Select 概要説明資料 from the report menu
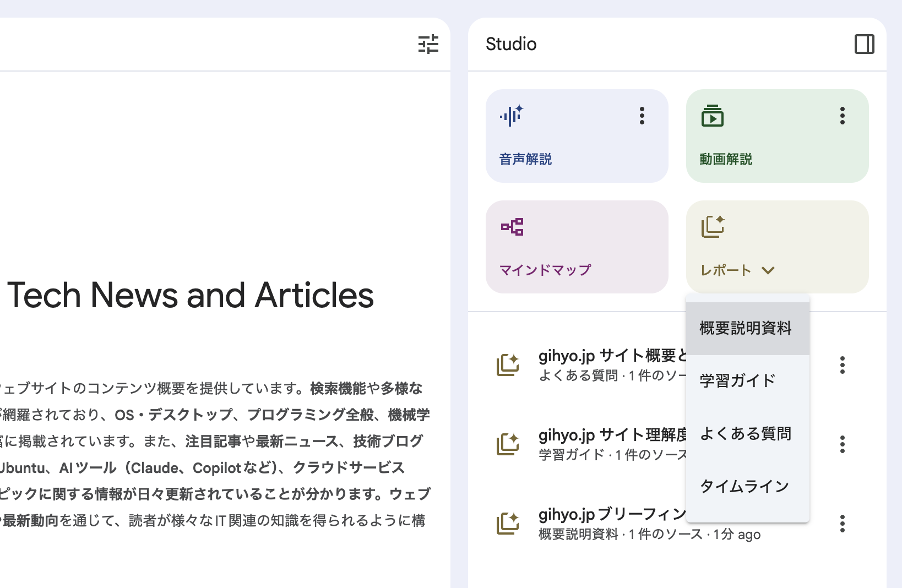Screen dimensions: 902x588 [745, 328]
